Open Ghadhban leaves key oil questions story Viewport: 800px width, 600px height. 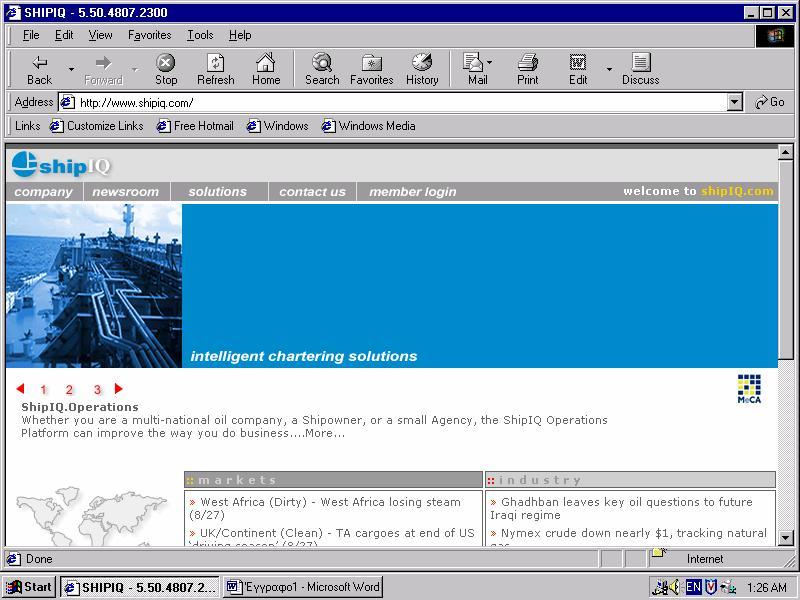coord(621,508)
